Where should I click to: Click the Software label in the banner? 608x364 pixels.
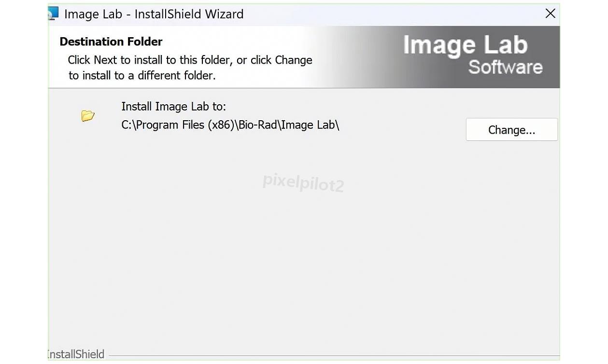coord(505,68)
